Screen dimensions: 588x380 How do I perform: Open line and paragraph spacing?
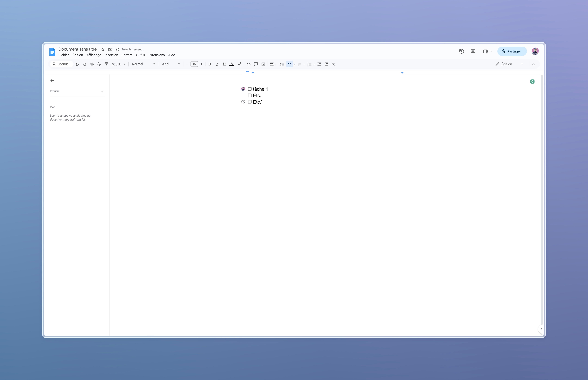point(282,64)
